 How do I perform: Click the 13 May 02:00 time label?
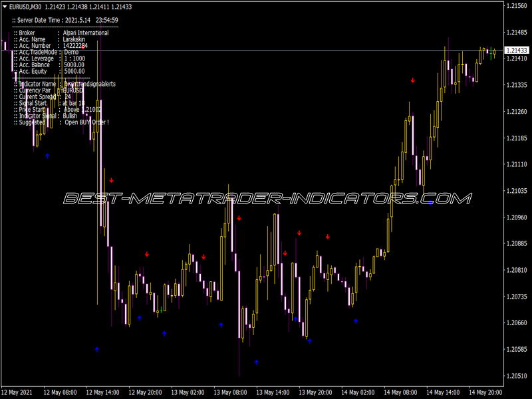[188, 392]
